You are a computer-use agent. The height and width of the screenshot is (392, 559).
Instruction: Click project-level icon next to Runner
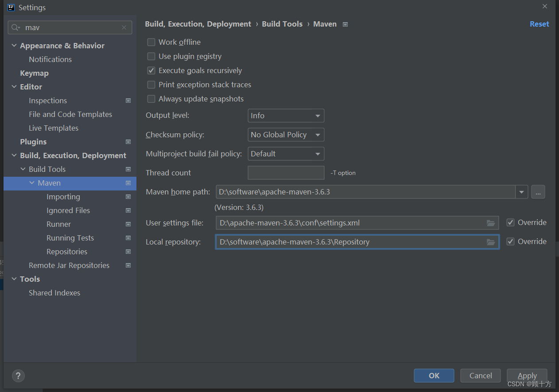click(128, 224)
